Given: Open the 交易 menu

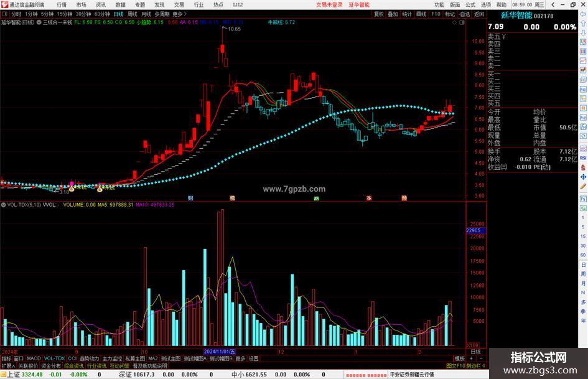Looking at the screenshot, I should pos(179,4).
